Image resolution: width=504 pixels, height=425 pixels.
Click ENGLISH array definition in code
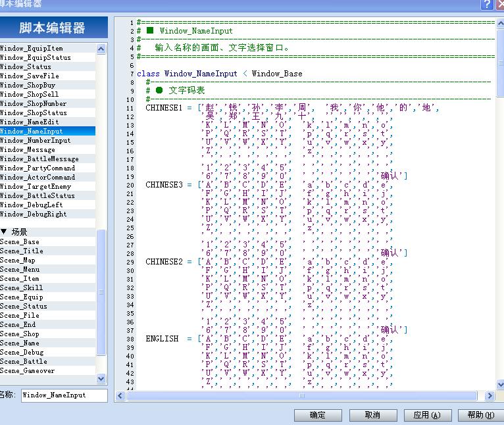coord(269,339)
